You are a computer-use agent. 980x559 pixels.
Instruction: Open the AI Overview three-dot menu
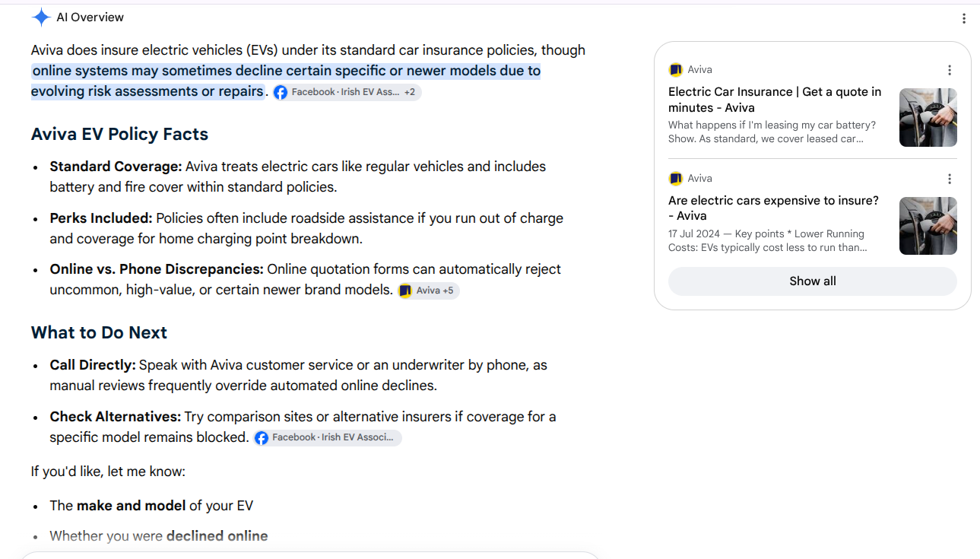click(x=964, y=19)
